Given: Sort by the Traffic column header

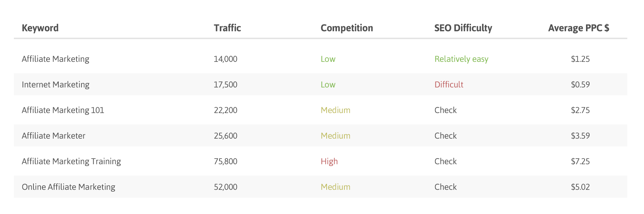Looking at the screenshot, I should 227,28.
